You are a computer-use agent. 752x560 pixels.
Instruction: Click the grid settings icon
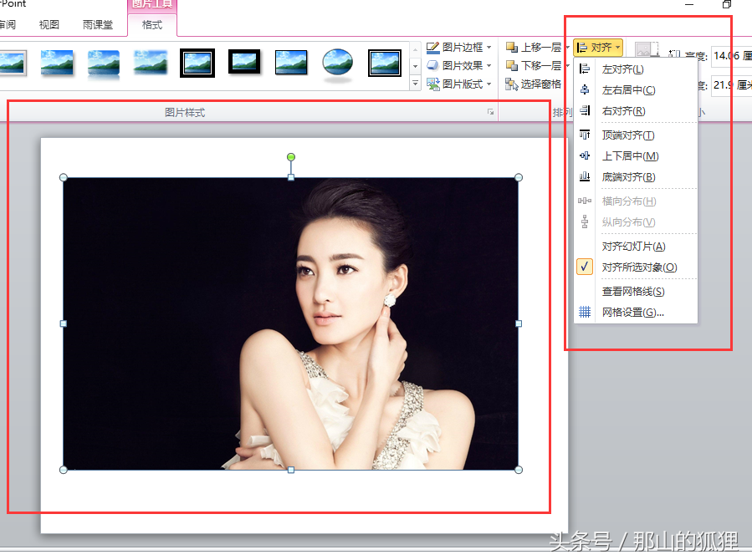point(584,312)
